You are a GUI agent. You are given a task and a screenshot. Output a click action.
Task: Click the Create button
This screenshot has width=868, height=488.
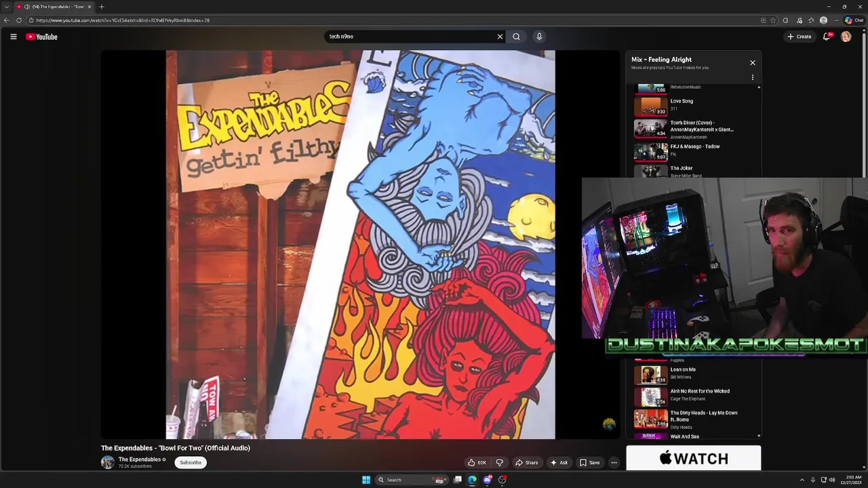(800, 37)
